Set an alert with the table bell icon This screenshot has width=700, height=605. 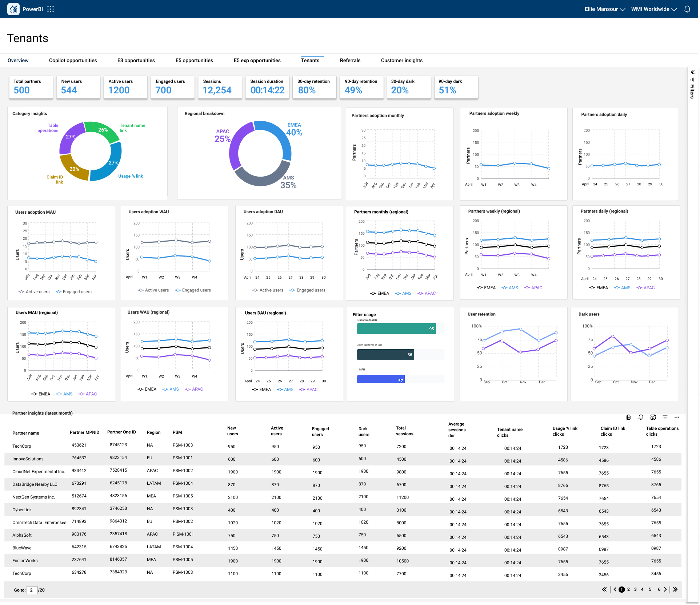[641, 417]
